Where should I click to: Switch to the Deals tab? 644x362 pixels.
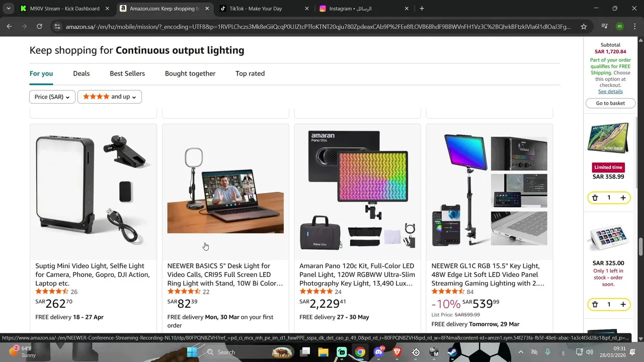pyautogui.click(x=81, y=73)
